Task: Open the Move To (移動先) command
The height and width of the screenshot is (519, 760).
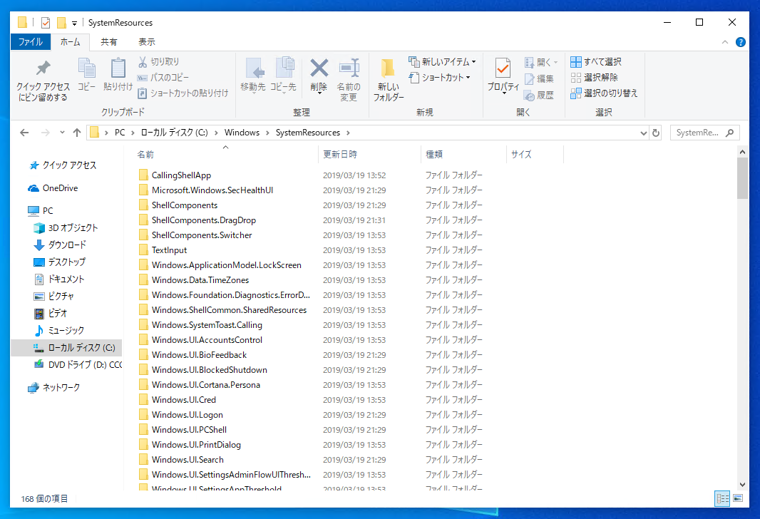Action: click(x=253, y=75)
